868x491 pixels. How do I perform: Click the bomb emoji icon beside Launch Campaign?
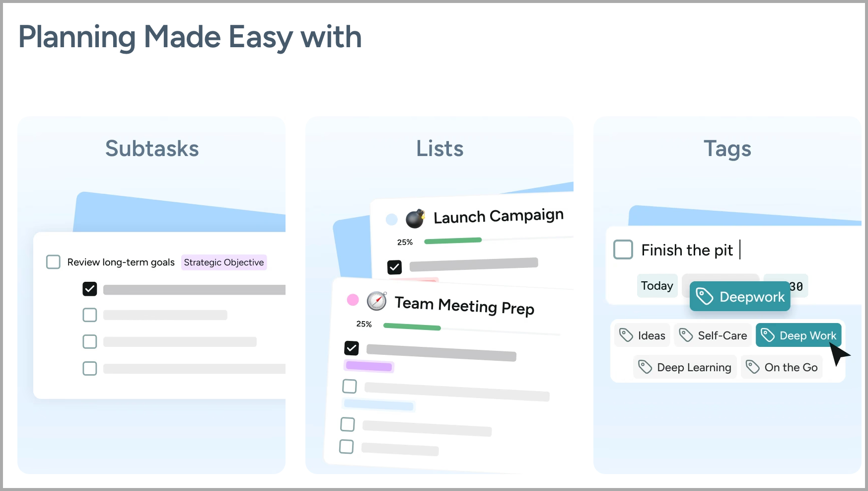[x=415, y=218]
